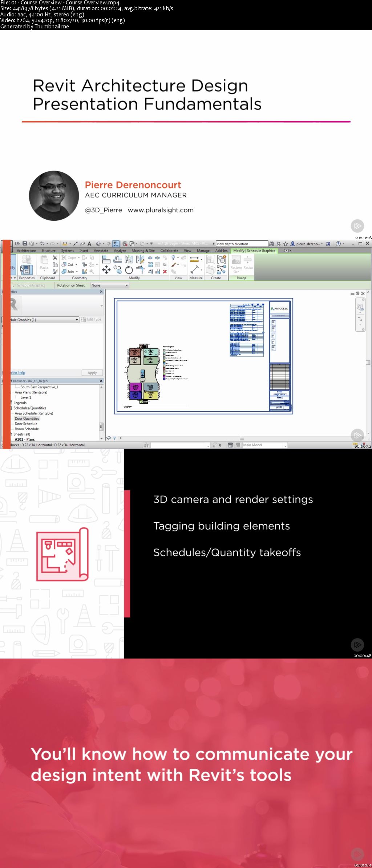Image resolution: width=372 pixels, height=868 pixels.
Task: Open the Manage ribbon tab
Action: pos(203,251)
